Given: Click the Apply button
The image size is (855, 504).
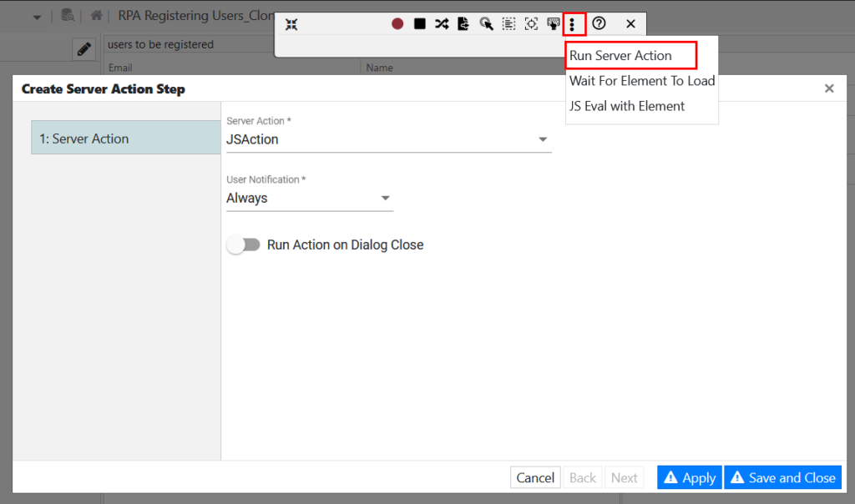Looking at the screenshot, I should [x=690, y=478].
